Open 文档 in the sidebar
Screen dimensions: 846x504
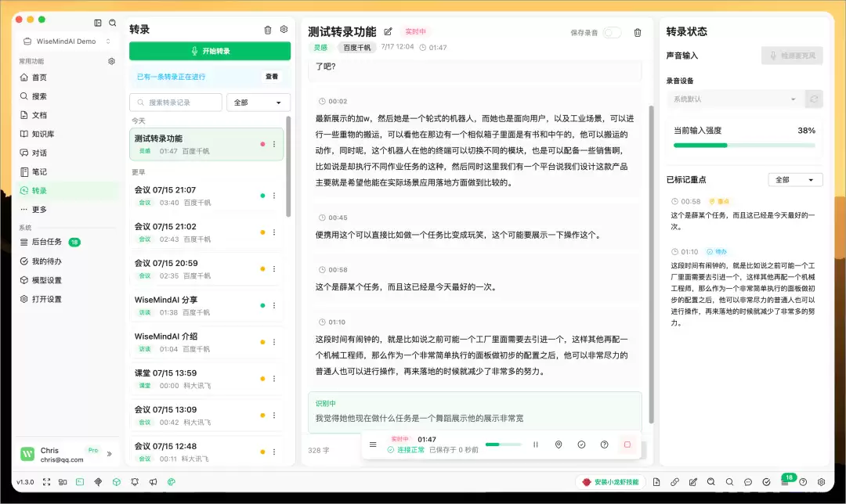pos(67,115)
